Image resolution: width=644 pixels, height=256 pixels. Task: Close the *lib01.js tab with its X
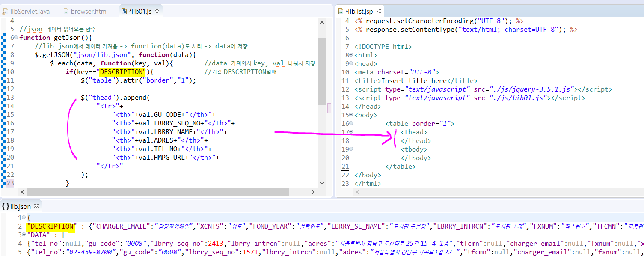[157, 11]
